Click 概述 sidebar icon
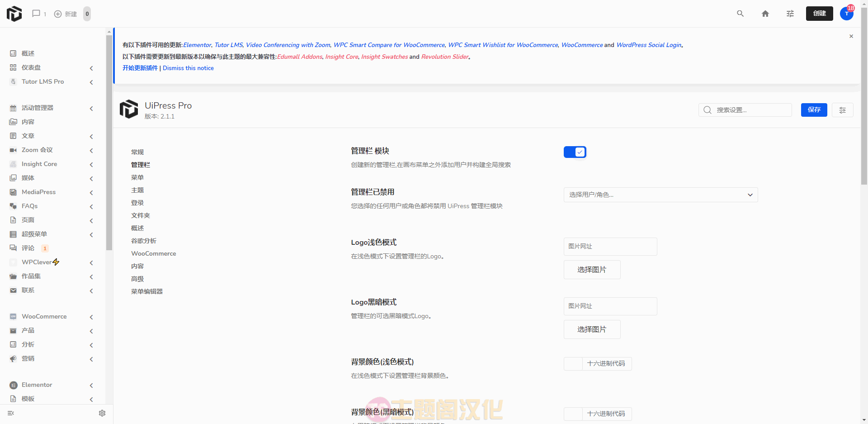The height and width of the screenshot is (424, 868). point(13,53)
